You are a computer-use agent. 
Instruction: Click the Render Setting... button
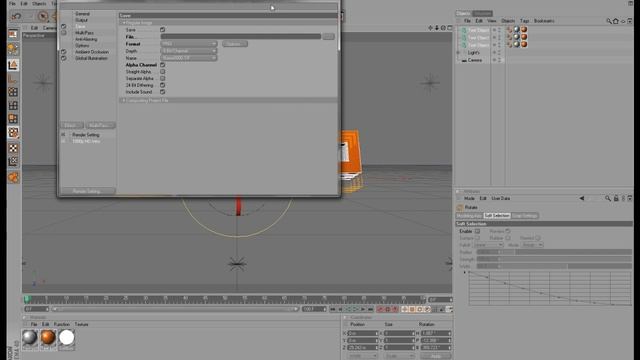tap(87, 191)
